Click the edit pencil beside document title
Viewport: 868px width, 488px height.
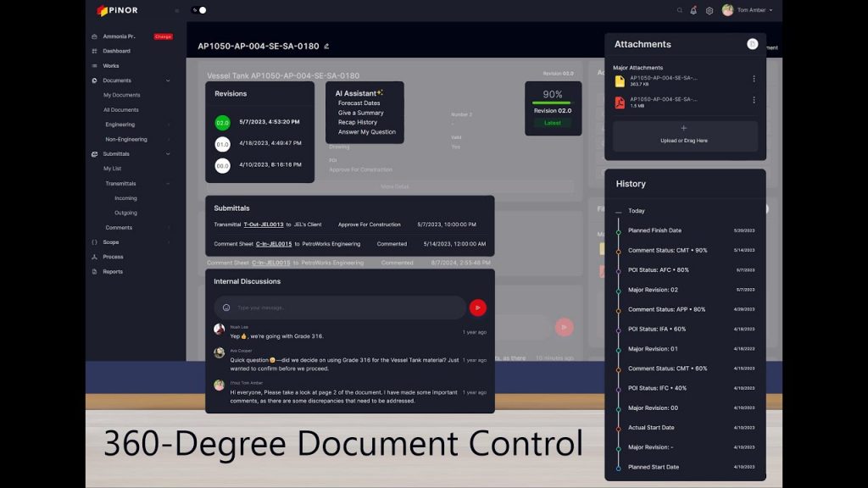pos(326,46)
